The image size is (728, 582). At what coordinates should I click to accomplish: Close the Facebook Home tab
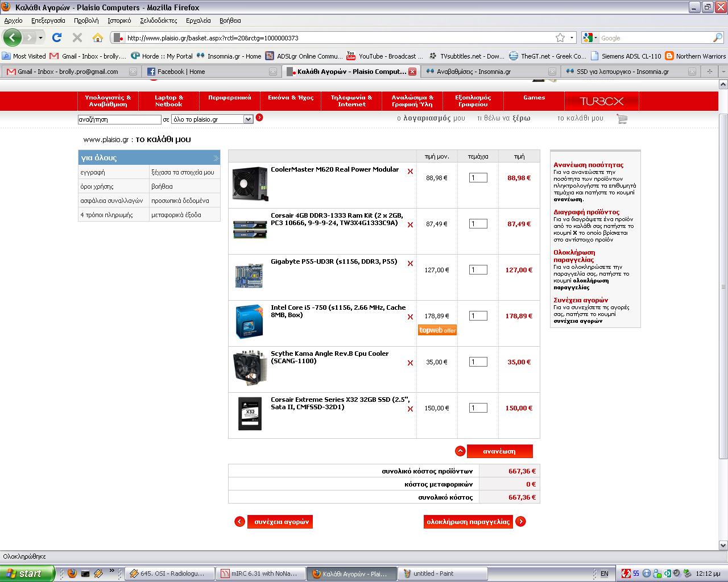coord(273,72)
